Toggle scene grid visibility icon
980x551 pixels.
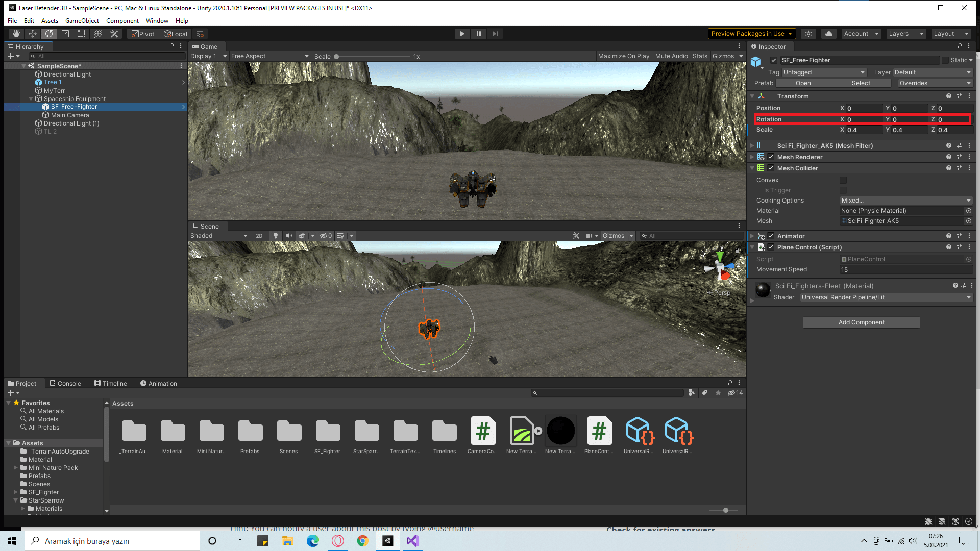tap(340, 236)
